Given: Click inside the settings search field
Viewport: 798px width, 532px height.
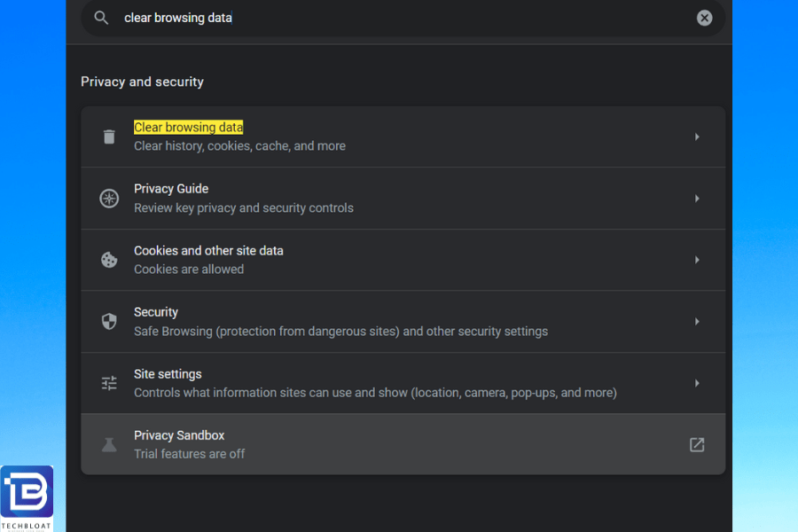Looking at the screenshot, I should coord(403,18).
